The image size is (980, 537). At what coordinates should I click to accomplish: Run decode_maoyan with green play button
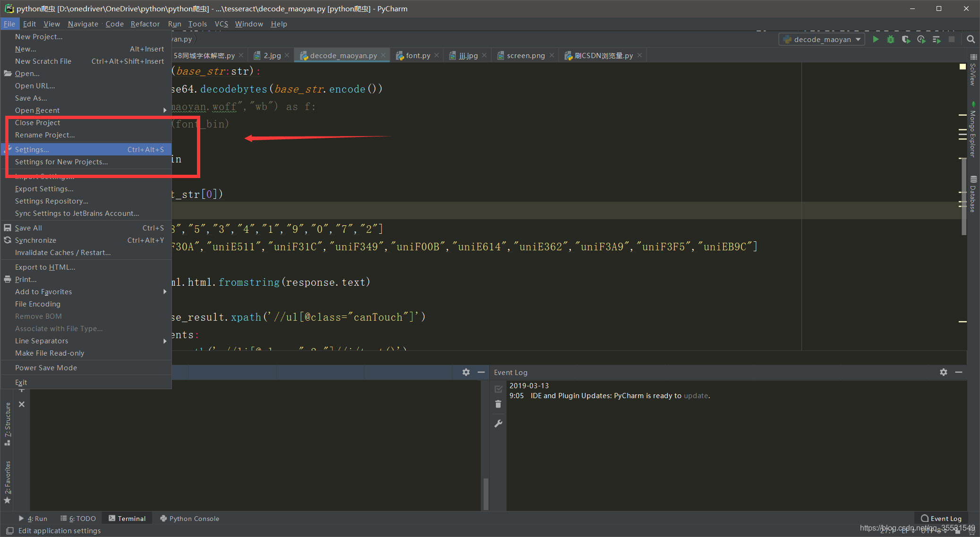point(876,40)
